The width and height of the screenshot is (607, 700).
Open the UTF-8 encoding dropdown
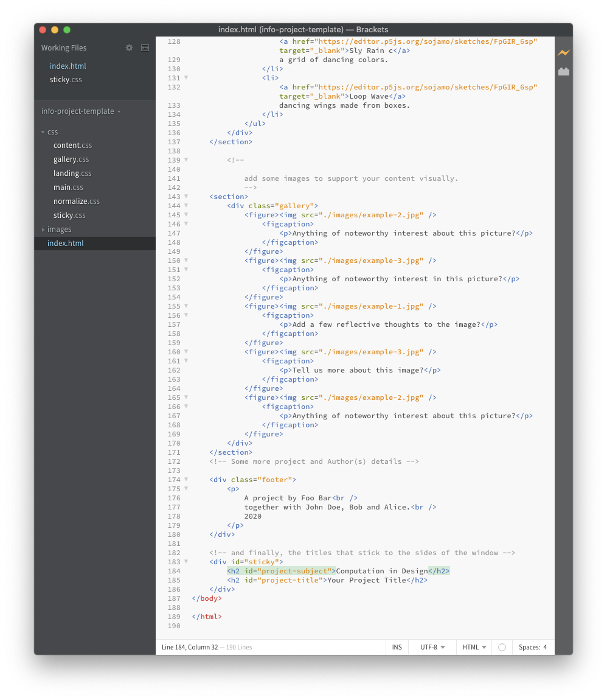[432, 647]
